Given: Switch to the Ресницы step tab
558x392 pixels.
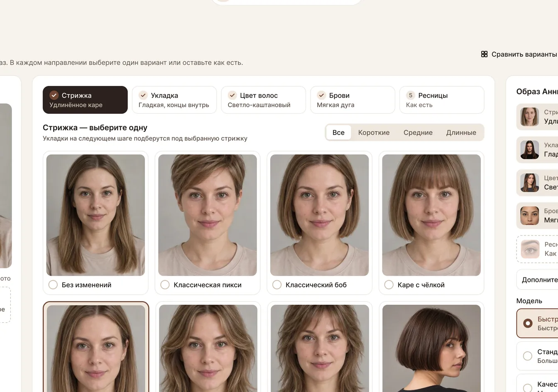Looking at the screenshot, I should [442, 100].
